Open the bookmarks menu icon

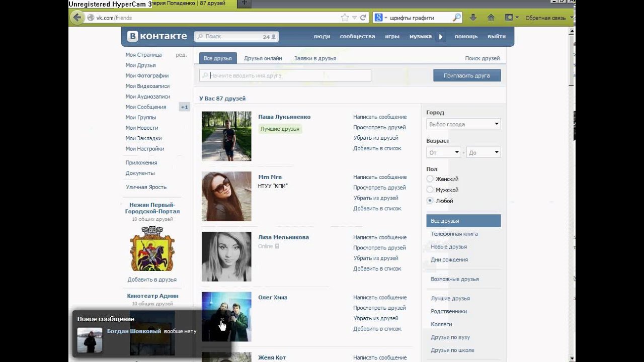(511, 18)
